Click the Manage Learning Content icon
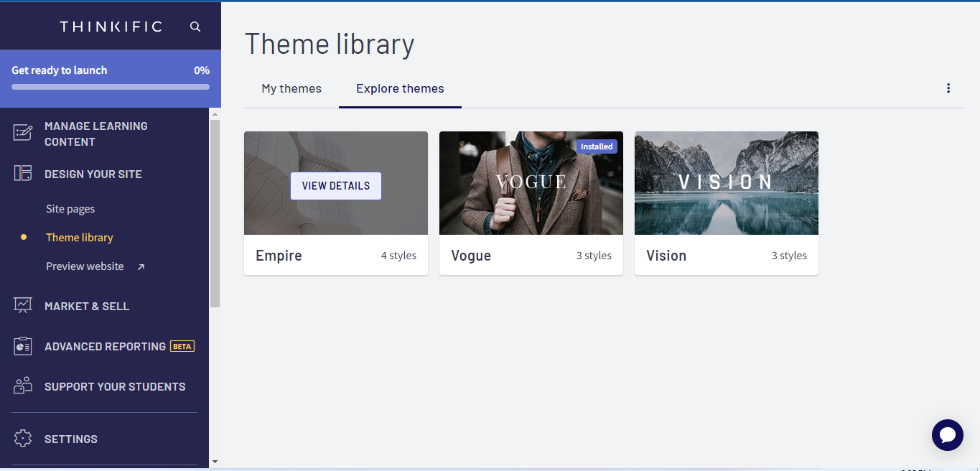This screenshot has width=980, height=471. coord(23,134)
